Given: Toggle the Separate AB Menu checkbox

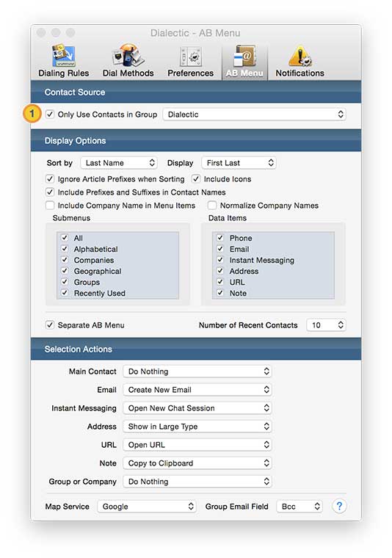Looking at the screenshot, I should click(50, 325).
